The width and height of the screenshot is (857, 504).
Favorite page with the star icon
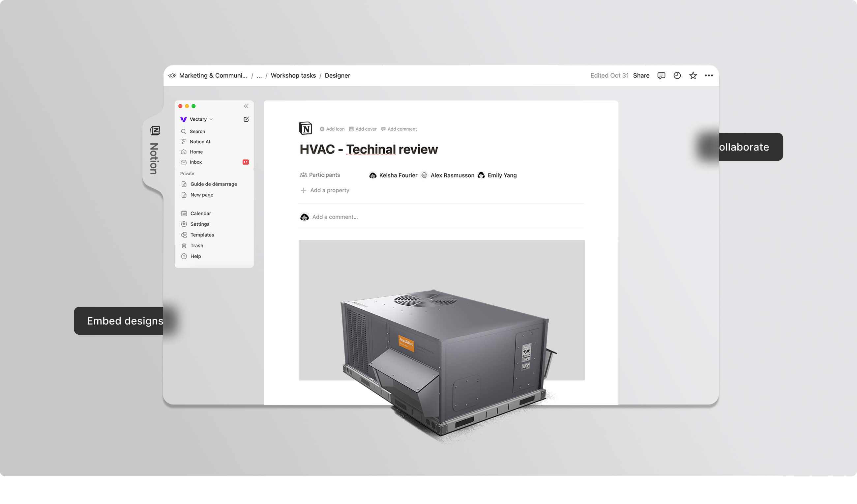693,75
